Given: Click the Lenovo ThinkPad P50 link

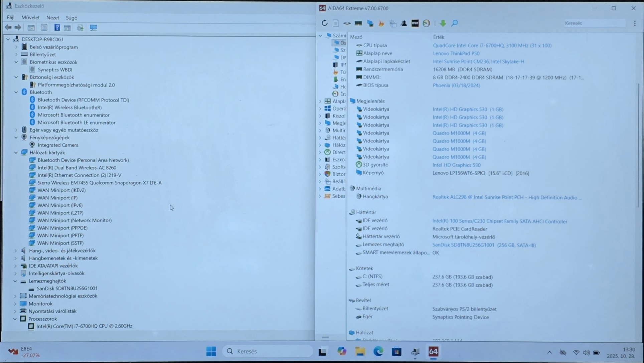Looking at the screenshot, I should click(456, 53).
